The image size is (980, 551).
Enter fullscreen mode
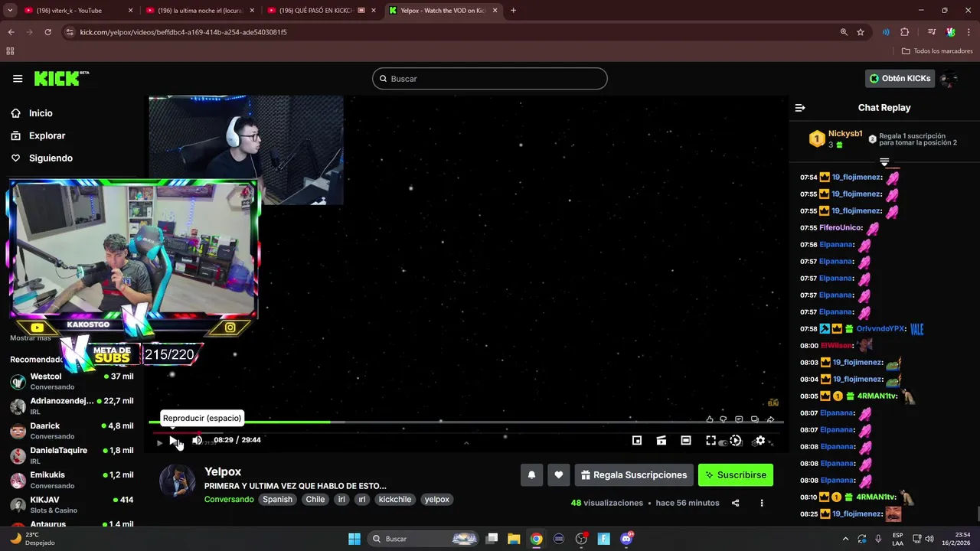click(710, 440)
